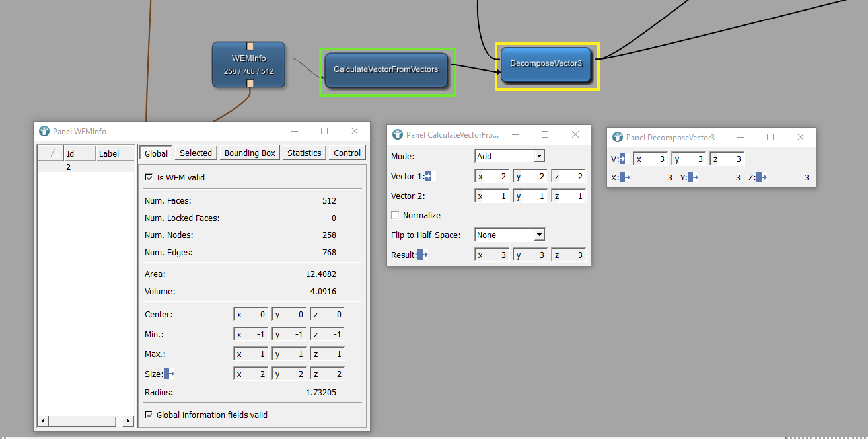The height and width of the screenshot is (439, 868).
Task: Click the Z output connection arrow icon
Action: [762, 178]
